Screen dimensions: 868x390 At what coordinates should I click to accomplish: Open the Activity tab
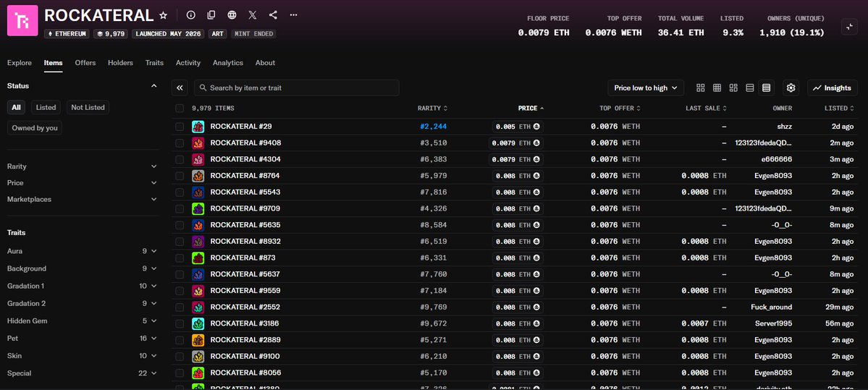click(188, 63)
